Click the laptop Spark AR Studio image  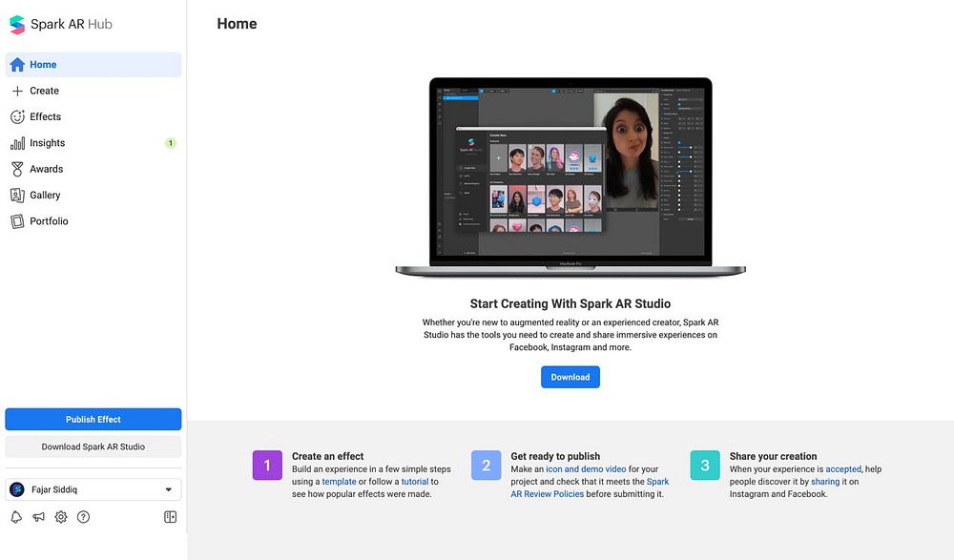coord(570,177)
